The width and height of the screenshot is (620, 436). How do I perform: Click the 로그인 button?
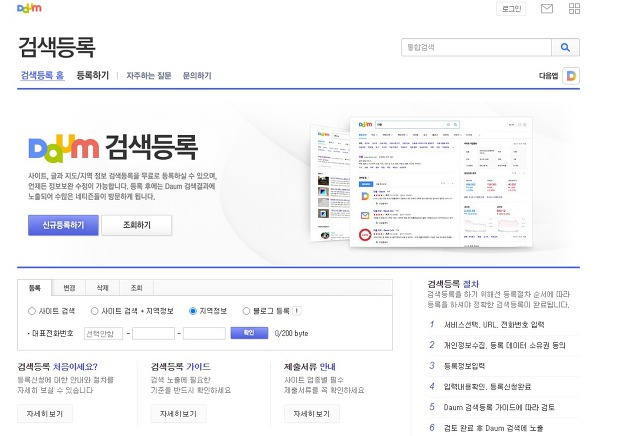click(511, 9)
